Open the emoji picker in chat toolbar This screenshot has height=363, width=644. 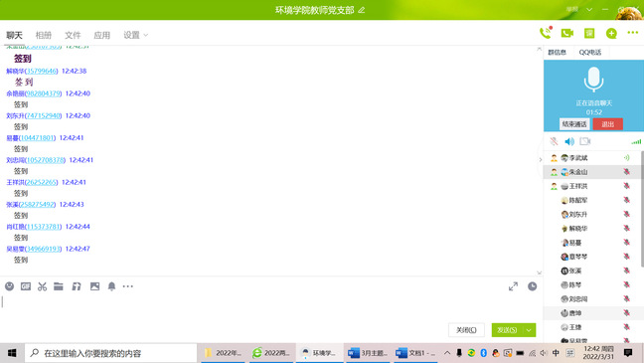[x=10, y=286]
